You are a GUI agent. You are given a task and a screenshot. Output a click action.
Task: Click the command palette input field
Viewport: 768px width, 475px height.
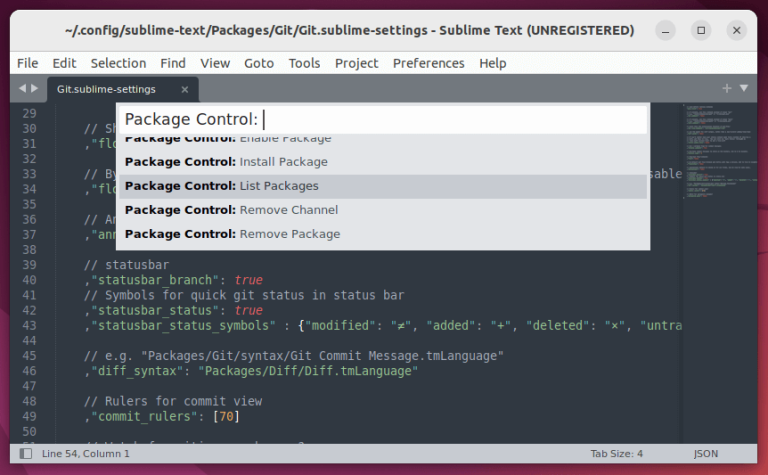450,120
